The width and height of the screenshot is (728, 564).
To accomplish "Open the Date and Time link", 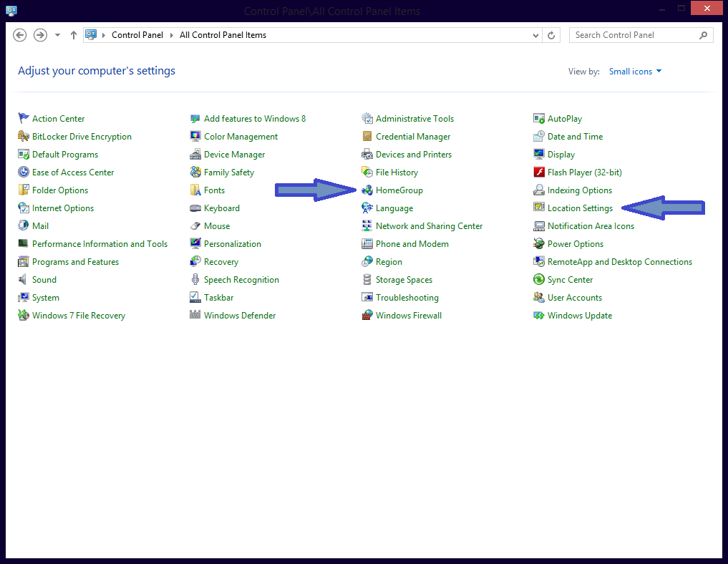I will [575, 137].
